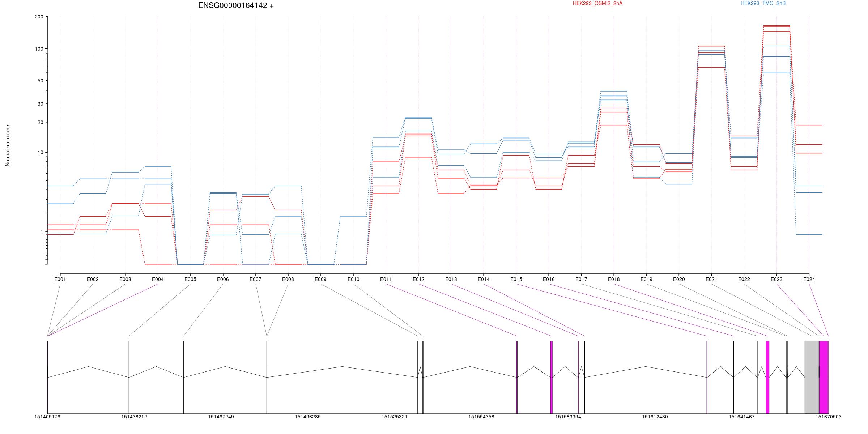Click exon label E018
The image size is (868, 434).
614,279
